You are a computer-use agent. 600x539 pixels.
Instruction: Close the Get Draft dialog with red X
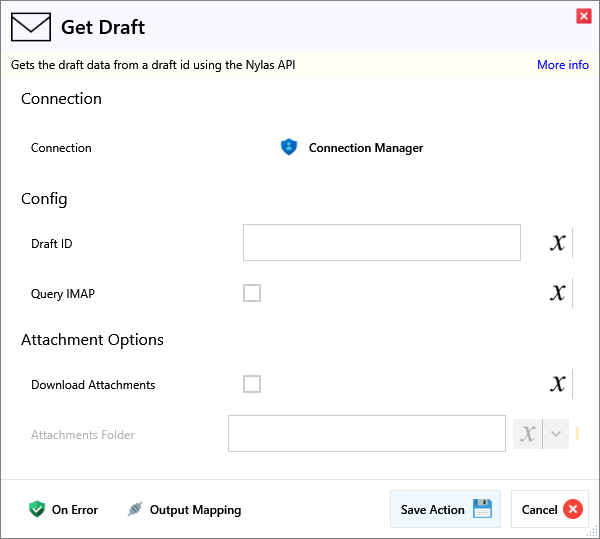(x=583, y=16)
